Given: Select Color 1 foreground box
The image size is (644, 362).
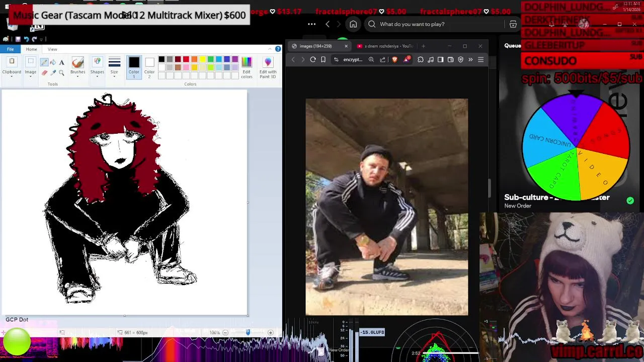Looking at the screenshot, I should [x=134, y=67].
